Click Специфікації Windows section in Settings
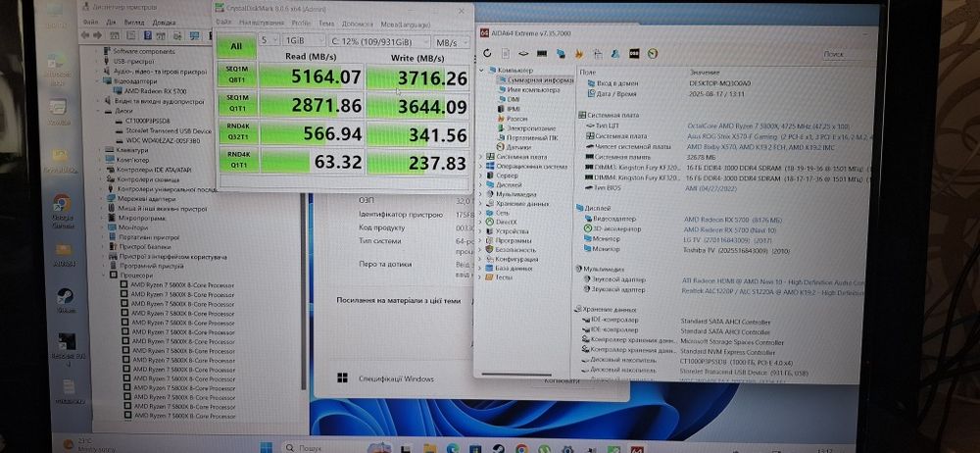 click(396, 379)
